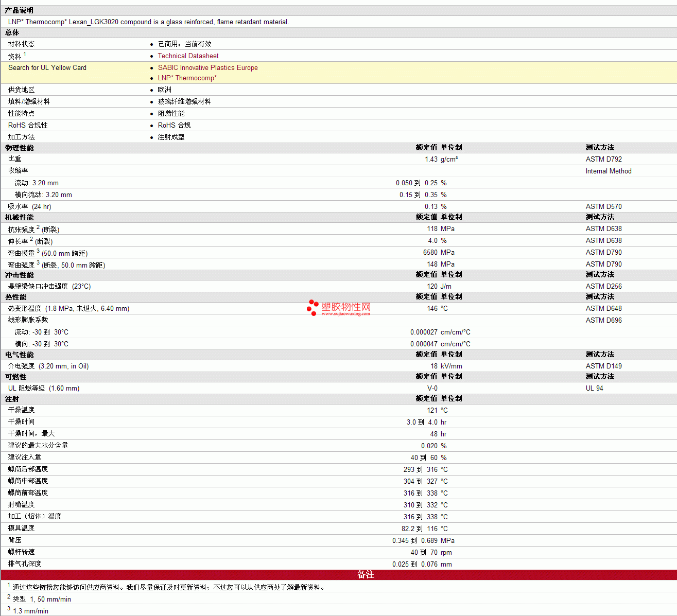Click the 吸水率 (24 hr) row label
Viewport: 677px width, 616px height.
click(x=29, y=206)
